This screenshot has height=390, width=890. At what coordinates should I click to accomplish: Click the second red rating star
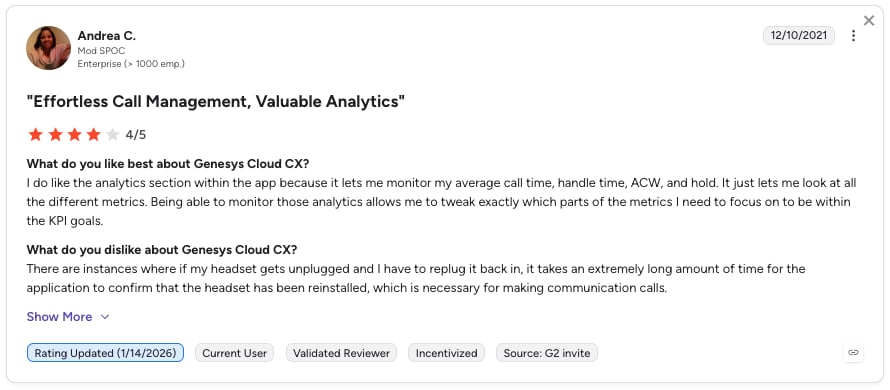[55, 135]
